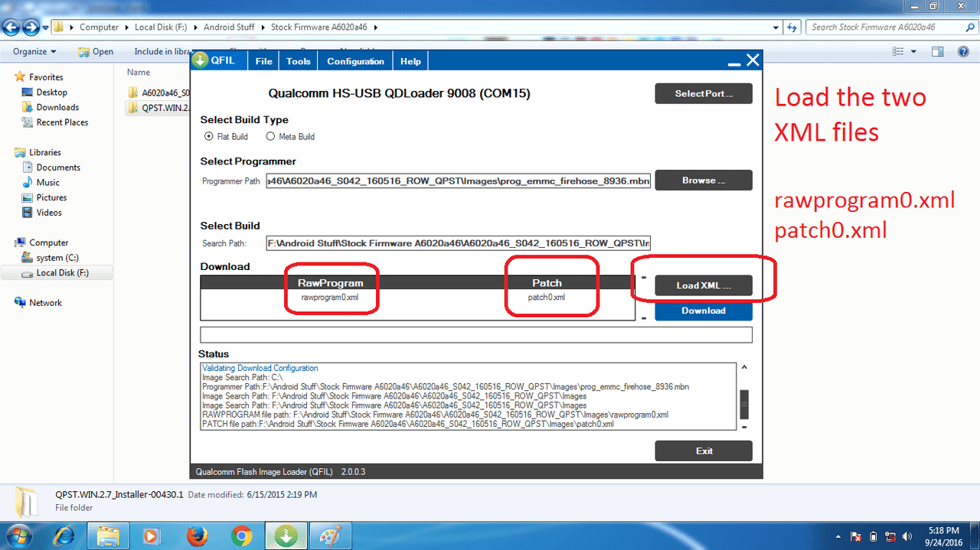Click the status log scroll-up arrow
Image resolution: width=980 pixels, height=550 pixels.
click(x=743, y=368)
